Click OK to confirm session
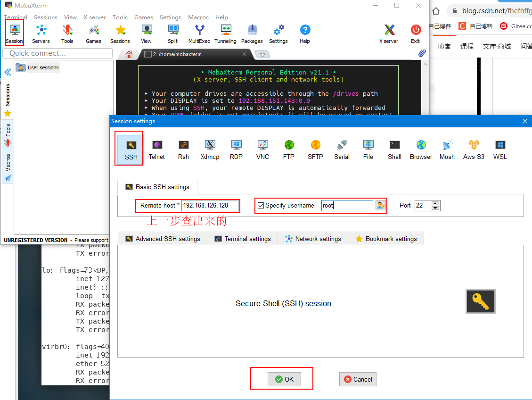This screenshot has height=400, width=532. [x=284, y=379]
